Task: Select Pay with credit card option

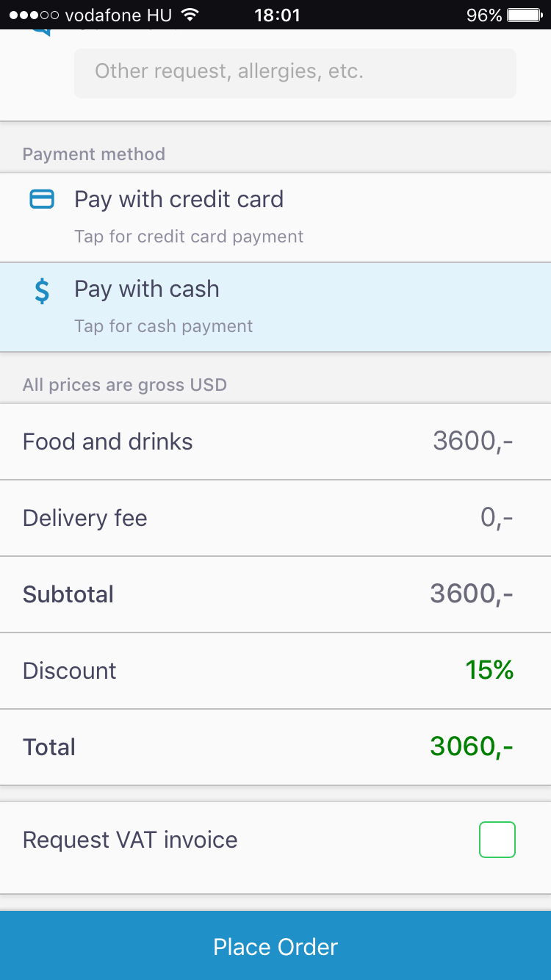Action: [x=179, y=200]
